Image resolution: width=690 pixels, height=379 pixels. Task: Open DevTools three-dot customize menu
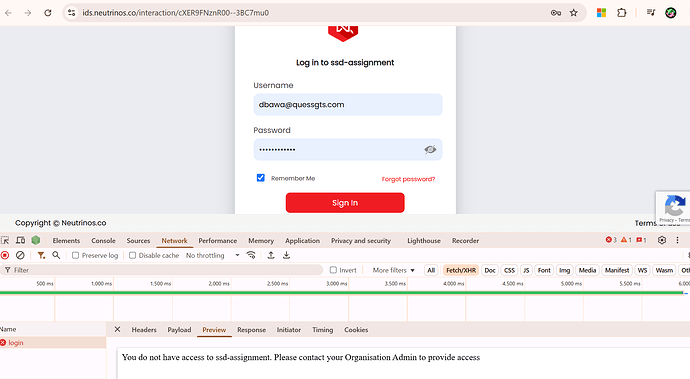click(x=677, y=240)
